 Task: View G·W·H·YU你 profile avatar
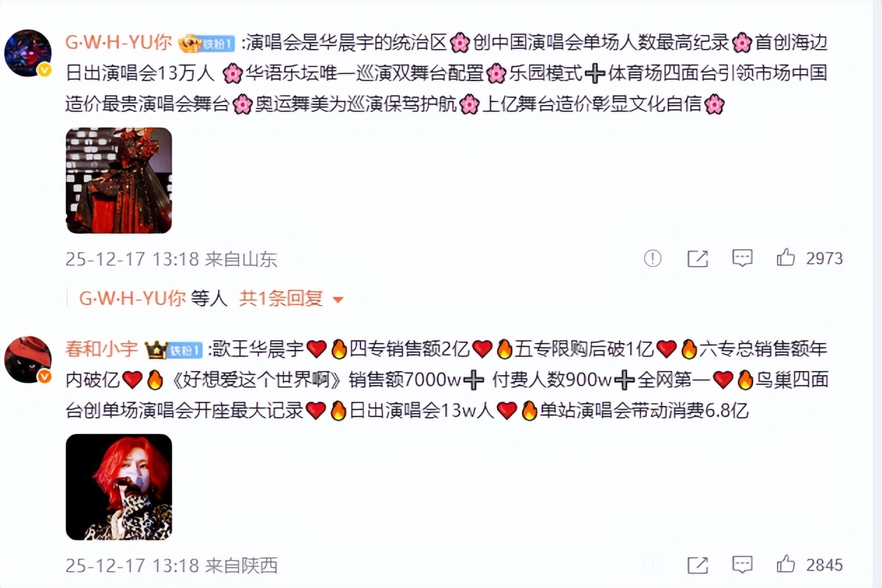tap(28, 53)
